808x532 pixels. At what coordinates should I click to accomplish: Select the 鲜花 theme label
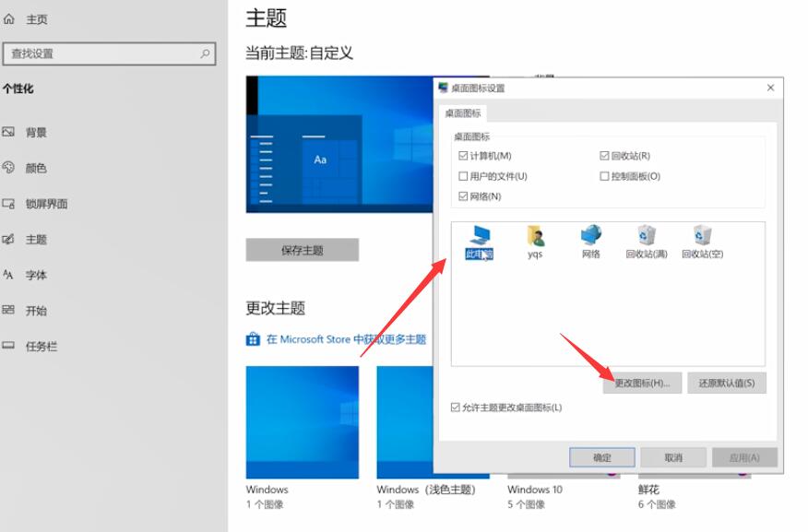pyautogui.click(x=648, y=490)
